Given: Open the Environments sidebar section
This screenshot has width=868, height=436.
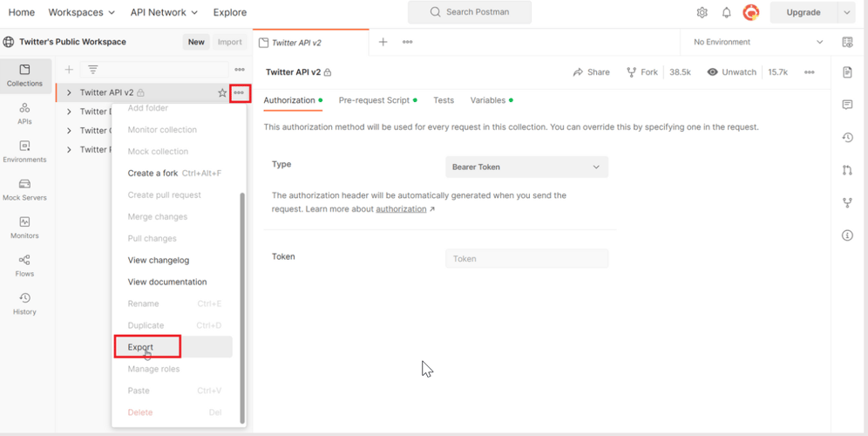Looking at the screenshot, I should (25, 152).
